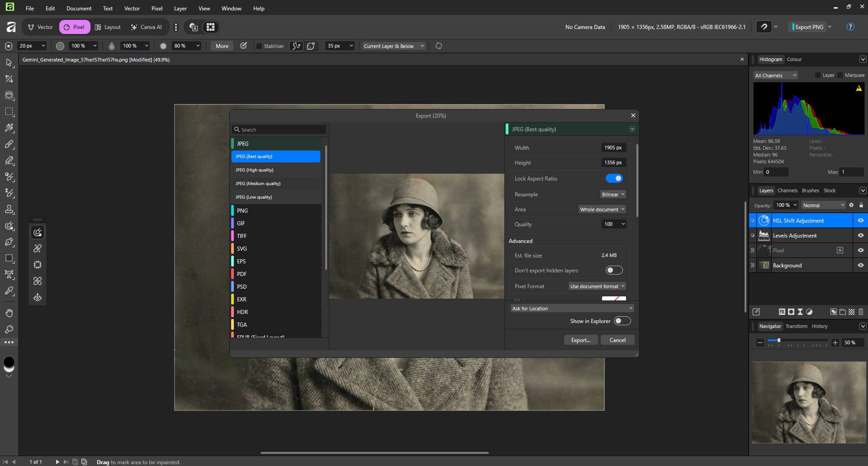Toggle the Lock Aspect Ratio switch
This screenshot has height=466, width=868.
pos(614,178)
